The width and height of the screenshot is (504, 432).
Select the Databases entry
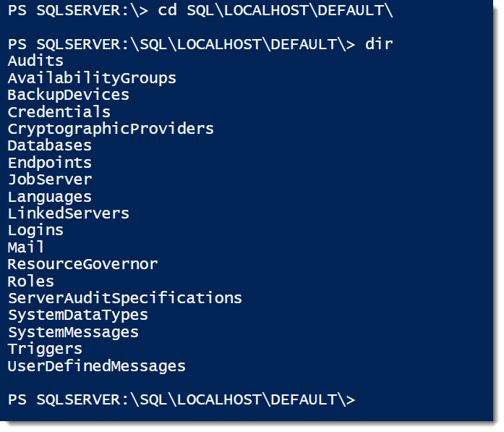click(50, 145)
